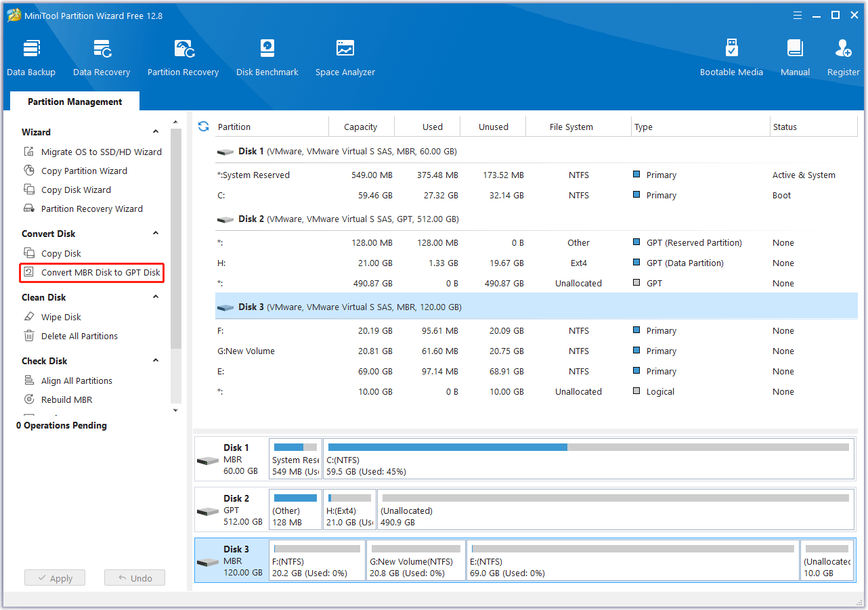Select the G:New Volume block in Disk 3 map
This screenshot has height=610, width=868.
(416, 560)
